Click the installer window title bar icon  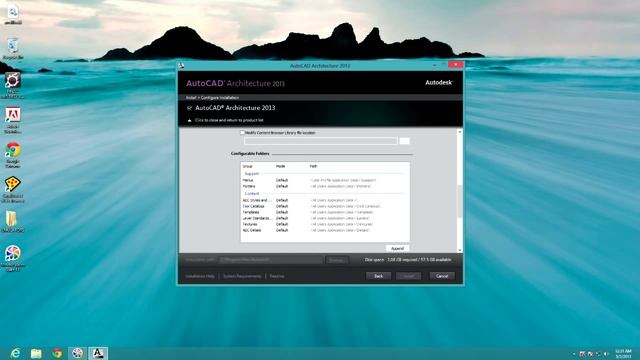tap(182, 65)
